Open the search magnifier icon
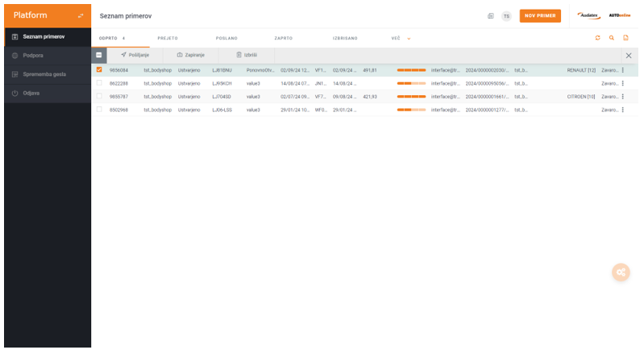This screenshot has width=644, height=354. tap(611, 38)
